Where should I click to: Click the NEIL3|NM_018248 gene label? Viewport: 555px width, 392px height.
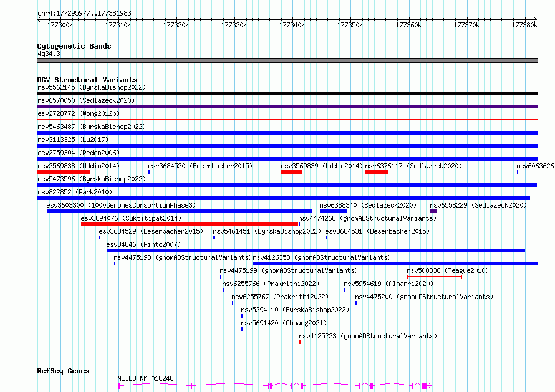click(145, 378)
